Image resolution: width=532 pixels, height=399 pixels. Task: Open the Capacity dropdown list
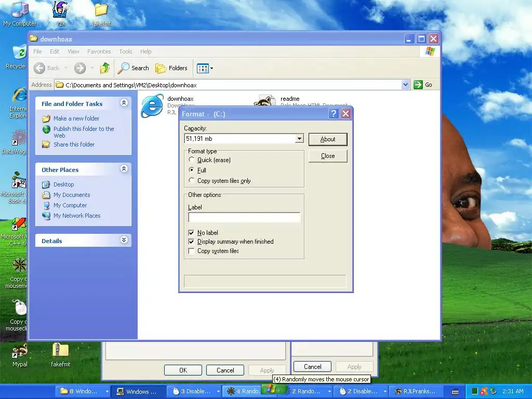[299, 138]
